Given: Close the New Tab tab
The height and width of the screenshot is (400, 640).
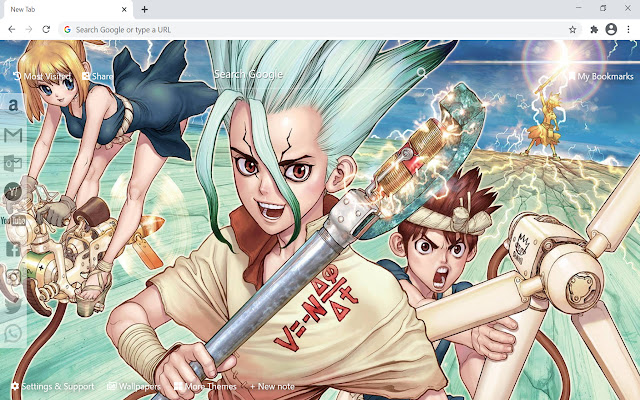Looking at the screenshot, I should pos(124,9).
